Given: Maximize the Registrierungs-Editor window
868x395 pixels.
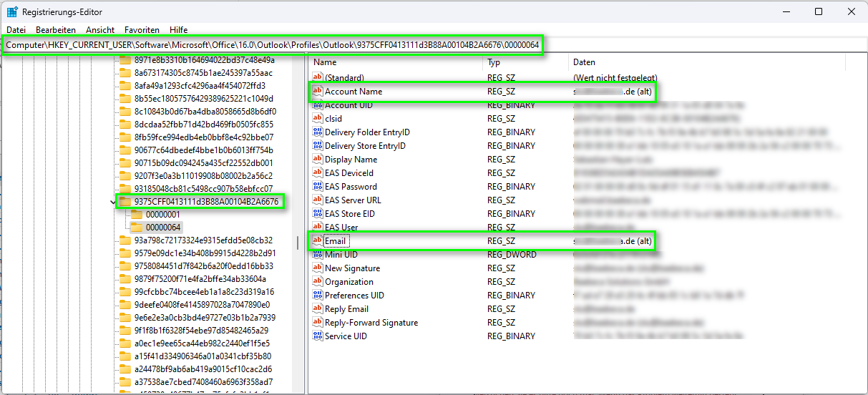Looking at the screenshot, I should coord(819,11).
